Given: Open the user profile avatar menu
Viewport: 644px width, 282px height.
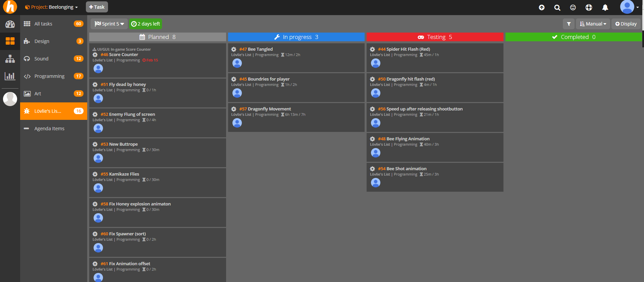Looking at the screenshot, I should [629, 7].
